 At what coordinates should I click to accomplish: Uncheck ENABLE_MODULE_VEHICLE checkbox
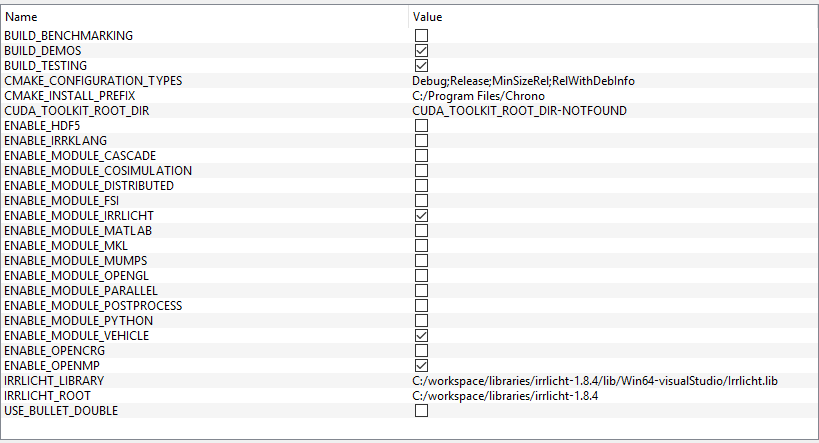coord(421,336)
